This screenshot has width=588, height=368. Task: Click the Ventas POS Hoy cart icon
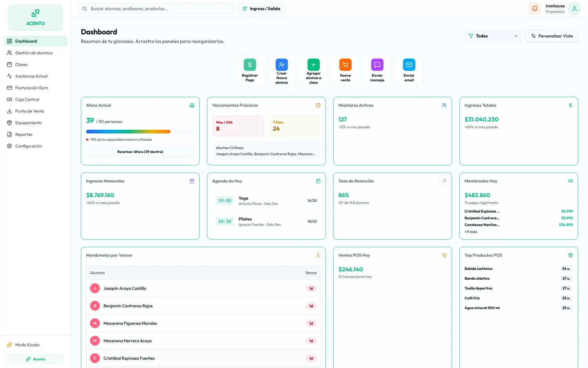(x=444, y=255)
